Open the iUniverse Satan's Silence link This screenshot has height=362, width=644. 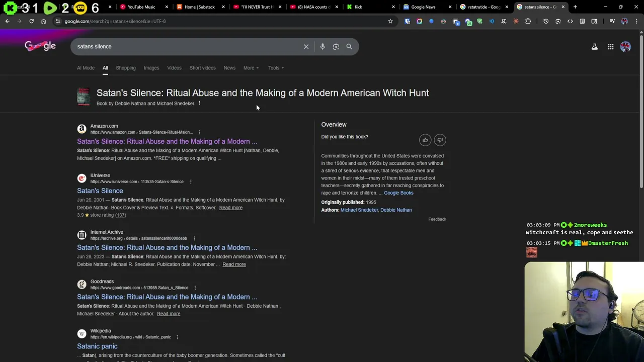pyautogui.click(x=100, y=191)
